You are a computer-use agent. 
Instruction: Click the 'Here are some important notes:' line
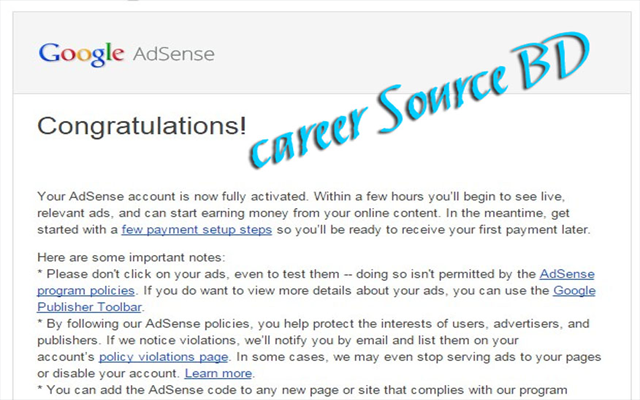[x=131, y=258]
